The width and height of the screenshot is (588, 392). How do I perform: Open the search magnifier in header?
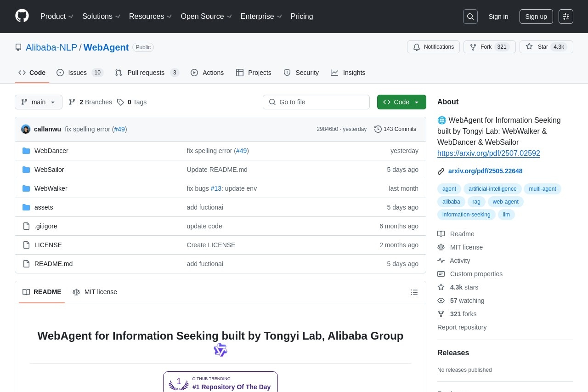coord(470,17)
